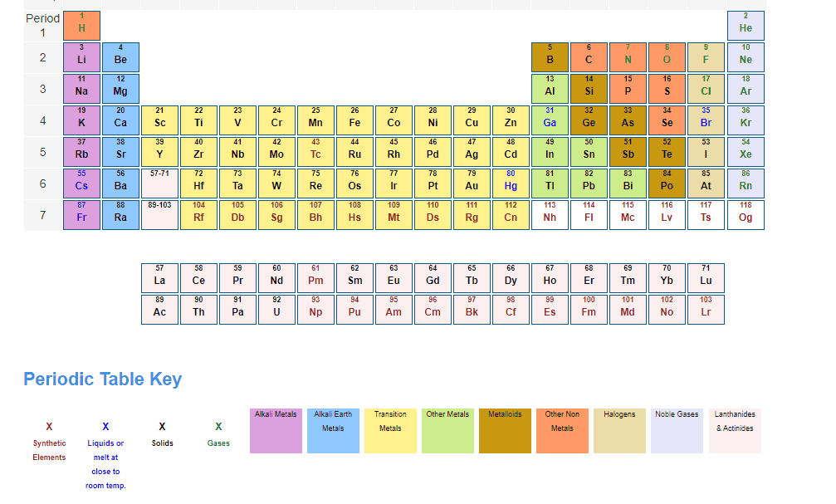This screenshot has width=836, height=504.
Task: Select the Transition Metals yellow legend swatch
Action: 390,431
